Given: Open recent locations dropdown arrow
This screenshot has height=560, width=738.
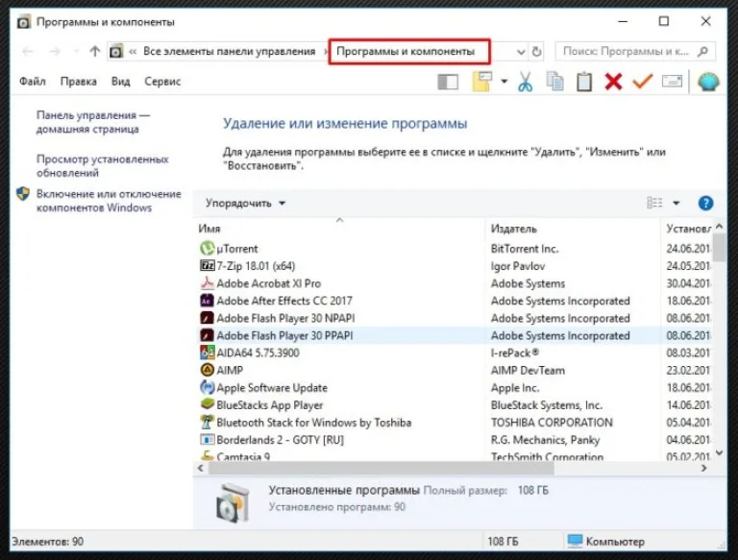Looking at the screenshot, I should 76,51.
